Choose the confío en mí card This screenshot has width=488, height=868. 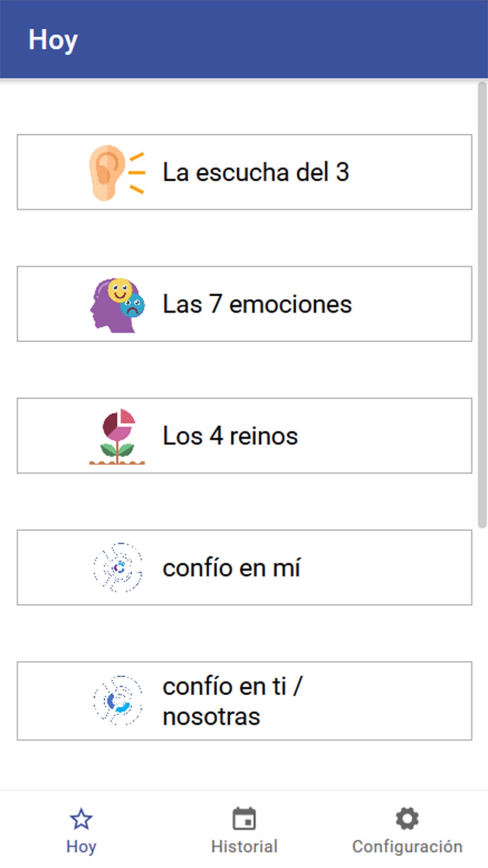click(x=244, y=568)
